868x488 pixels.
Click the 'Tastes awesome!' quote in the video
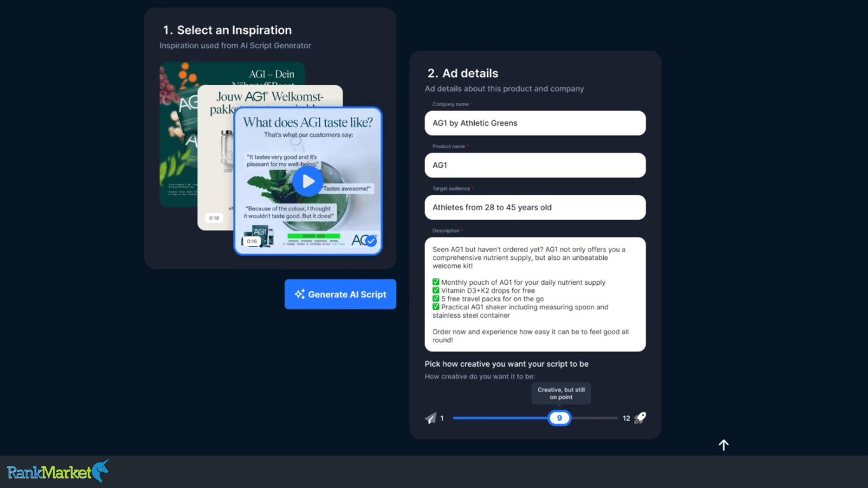[348, 189]
